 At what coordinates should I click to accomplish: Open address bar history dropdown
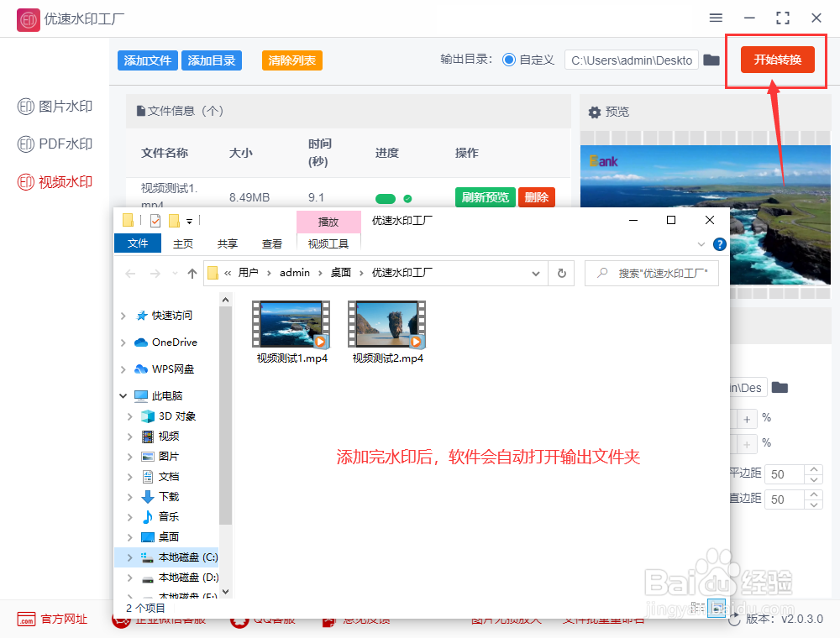tap(536, 274)
